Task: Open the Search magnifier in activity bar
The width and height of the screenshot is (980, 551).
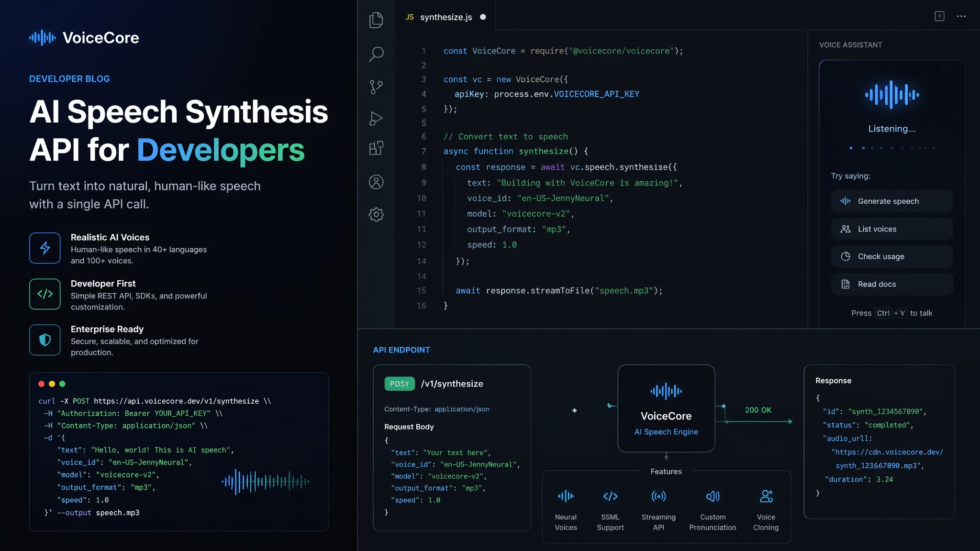Action: 376,54
